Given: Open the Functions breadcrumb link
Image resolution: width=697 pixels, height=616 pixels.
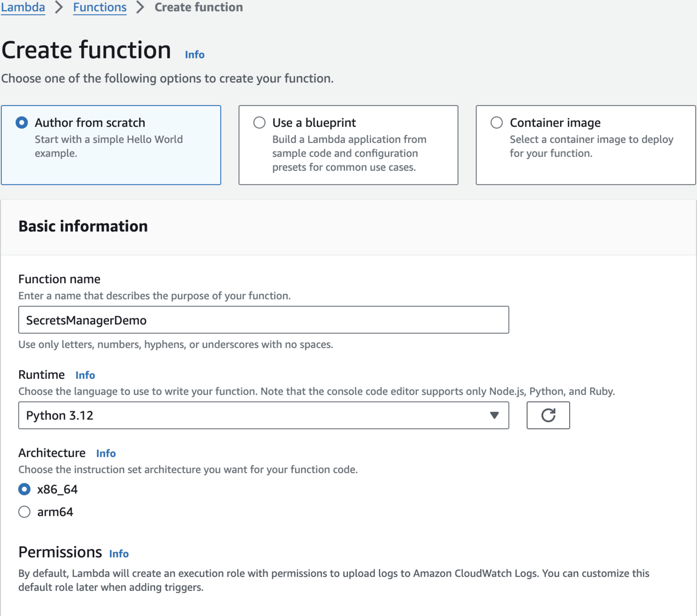Looking at the screenshot, I should point(100,7).
